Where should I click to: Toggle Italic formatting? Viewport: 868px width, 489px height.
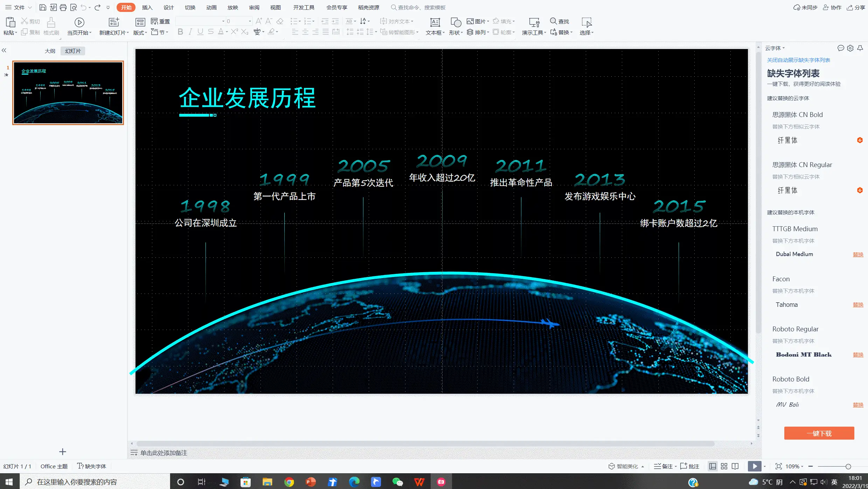(x=190, y=32)
